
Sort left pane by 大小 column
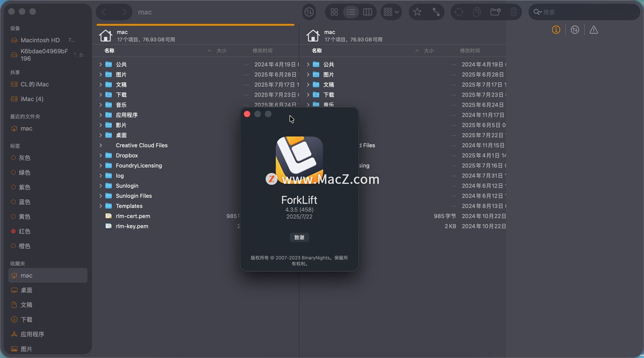tap(221, 51)
